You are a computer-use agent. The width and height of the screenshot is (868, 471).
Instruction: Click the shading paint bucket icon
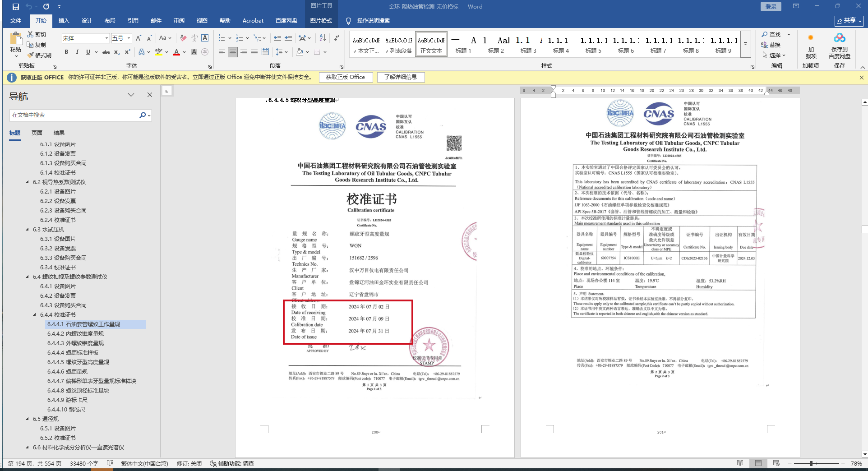pos(300,52)
